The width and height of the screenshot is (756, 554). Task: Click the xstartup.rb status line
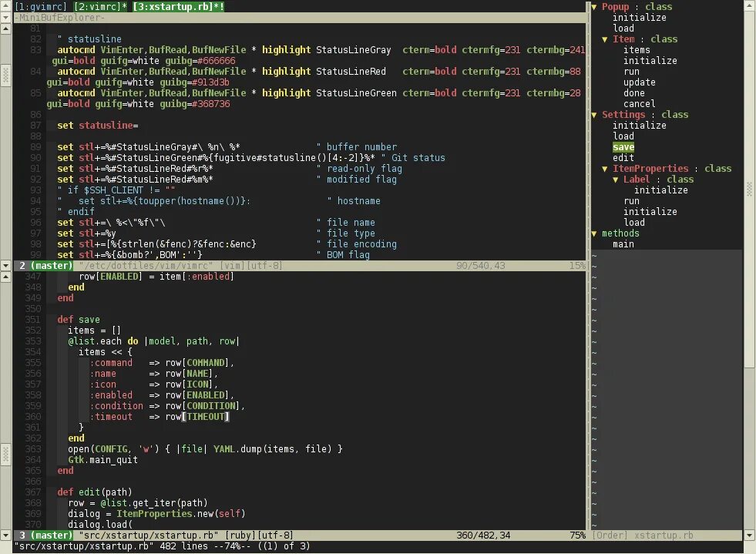(x=300, y=536)
